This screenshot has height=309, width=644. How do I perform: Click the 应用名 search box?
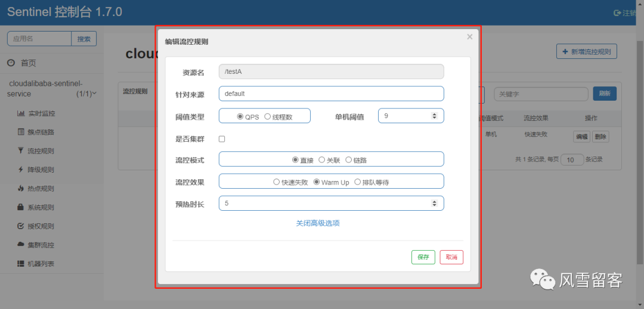(39, 39)
